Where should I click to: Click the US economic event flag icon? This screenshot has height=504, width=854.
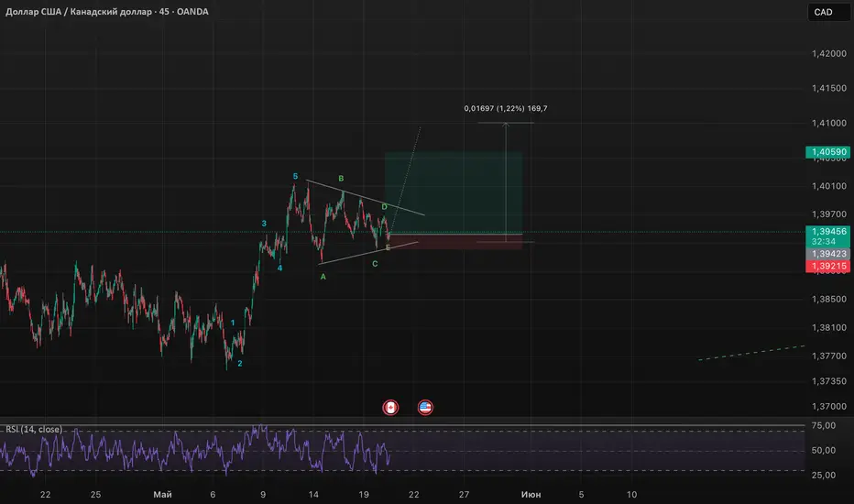[425, 408]
